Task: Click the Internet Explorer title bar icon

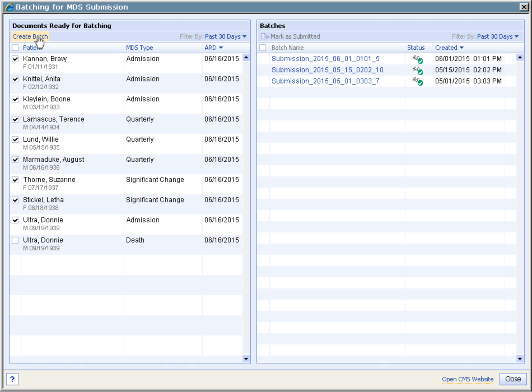Action: coord(9,7)
